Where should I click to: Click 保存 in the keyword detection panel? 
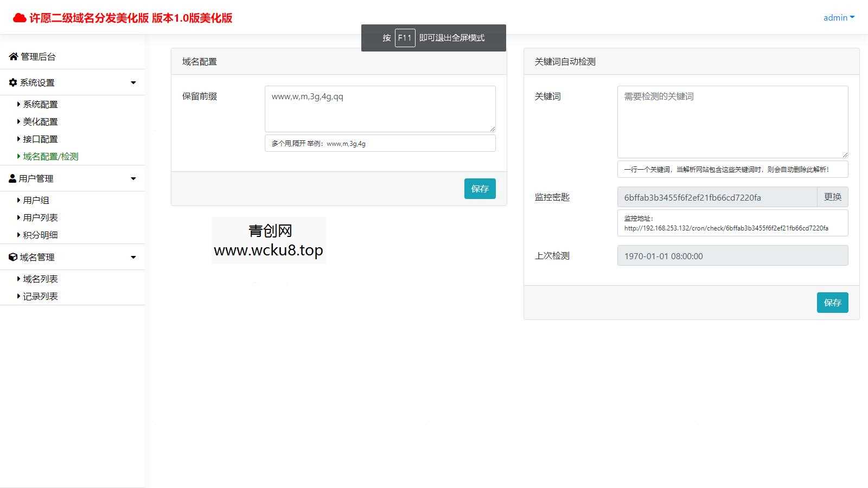832,303
